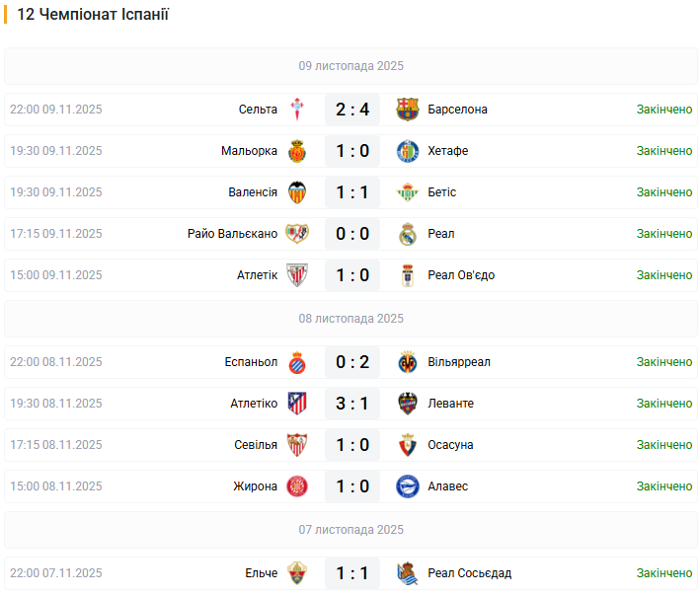
Task: Click the Villarreal yellow crest icon
Action: click(408, 362)
